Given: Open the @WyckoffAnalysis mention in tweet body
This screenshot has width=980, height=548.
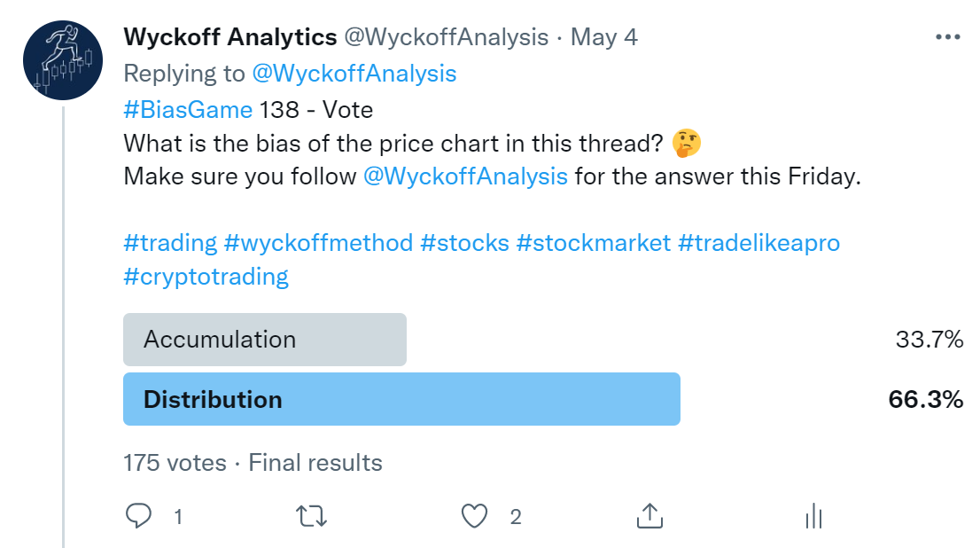Looking at the screenshot, I should 465,176.
